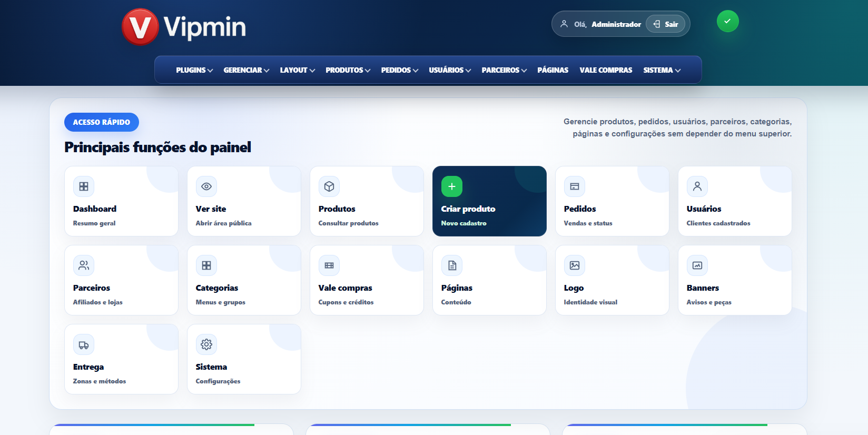Click the Logo image icon
The image size is (868, 435).
tap(575, 265)
